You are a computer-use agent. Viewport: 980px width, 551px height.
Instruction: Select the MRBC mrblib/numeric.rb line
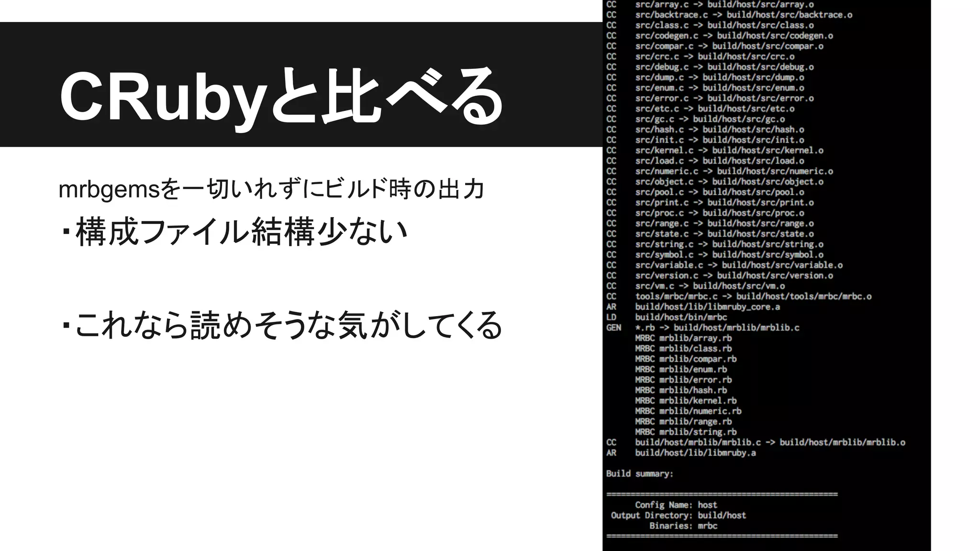tap(688, 411)
